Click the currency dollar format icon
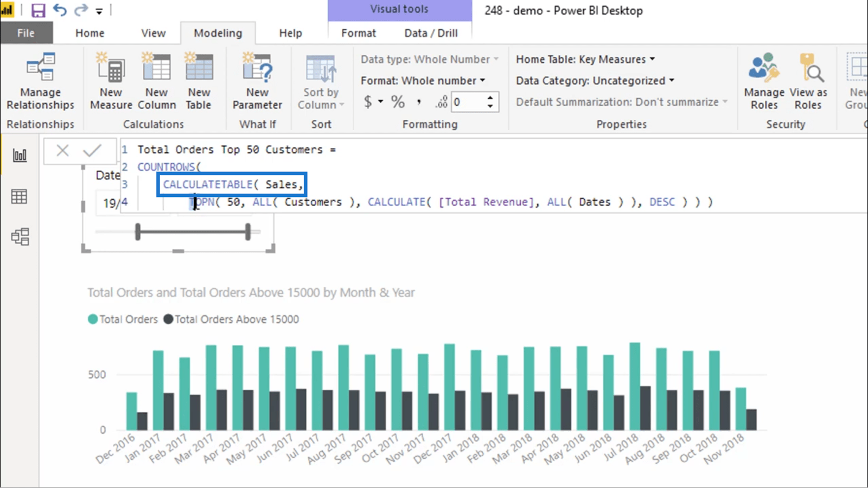This screenshot has width=868, height=488. click(368, 102)
